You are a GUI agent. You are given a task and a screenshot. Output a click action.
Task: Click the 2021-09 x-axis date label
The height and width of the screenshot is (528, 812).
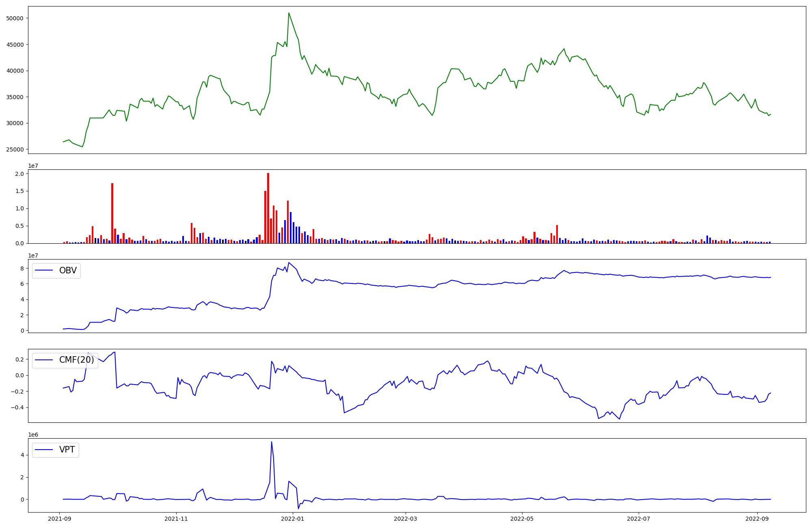pyautogui.click(x=60, y=519)
